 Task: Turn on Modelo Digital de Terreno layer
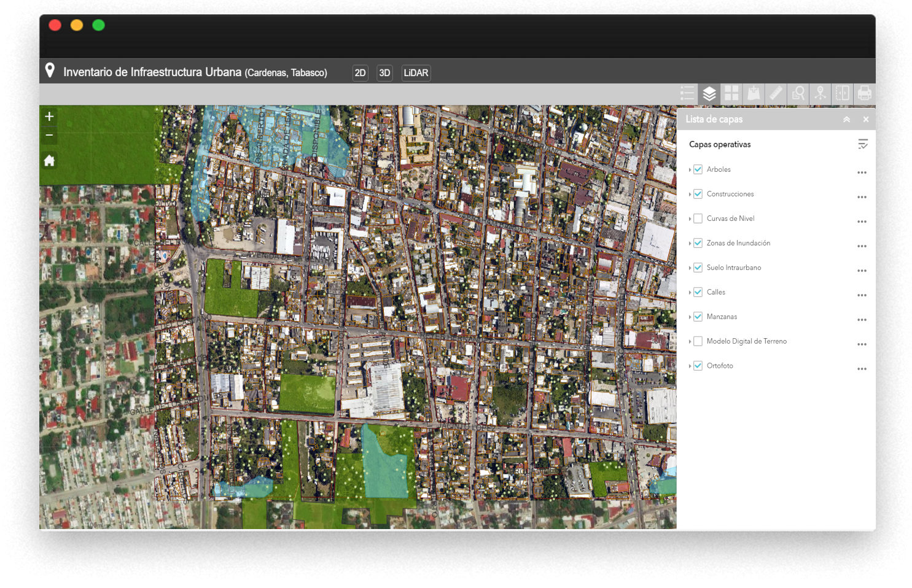(x=698, y=341)
